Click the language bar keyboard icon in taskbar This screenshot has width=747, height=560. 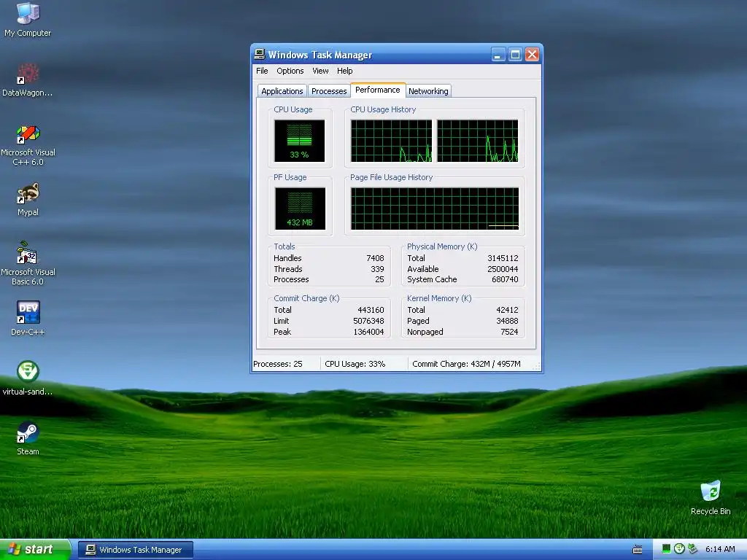pyautogui.click(x=637, y=550)
